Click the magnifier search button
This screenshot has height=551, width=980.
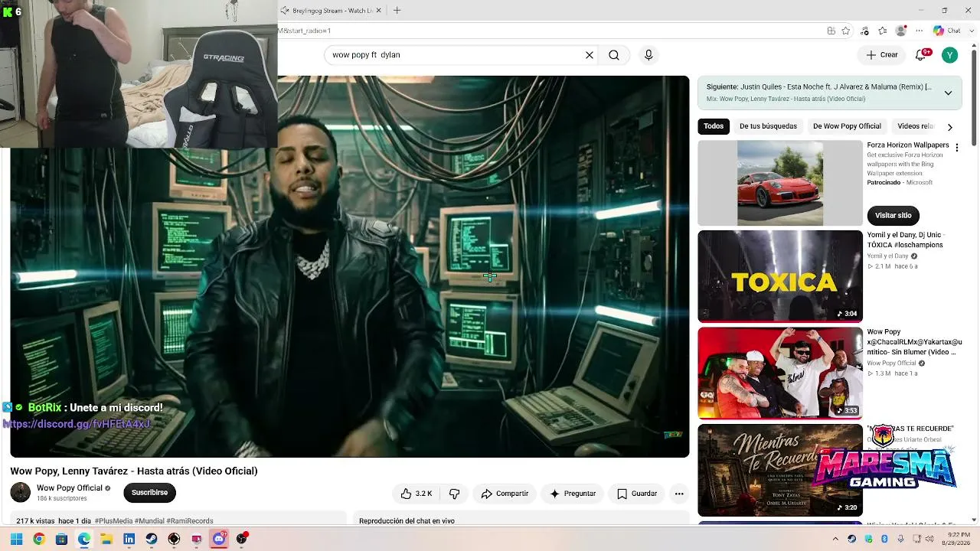pos(614,55)
